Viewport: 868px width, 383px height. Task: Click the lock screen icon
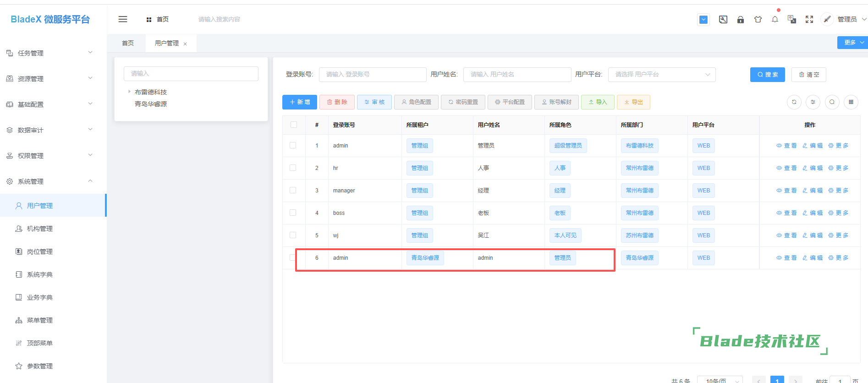(740, 20)
